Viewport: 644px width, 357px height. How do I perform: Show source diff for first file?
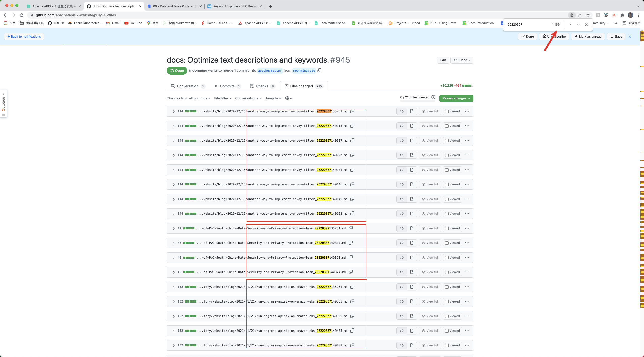(x=402, y=111)
